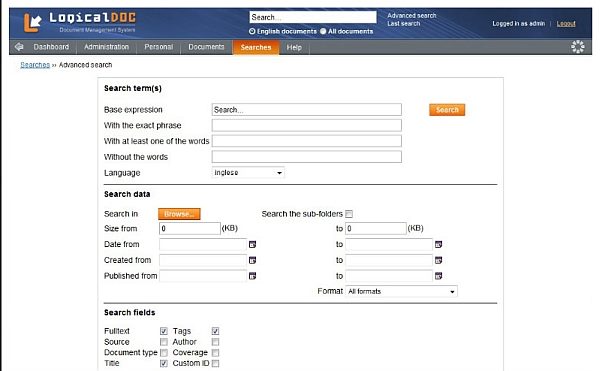This screenshot has width=600, height=371.
Task: Uncheck the Title search field
Action: [164, 363]
